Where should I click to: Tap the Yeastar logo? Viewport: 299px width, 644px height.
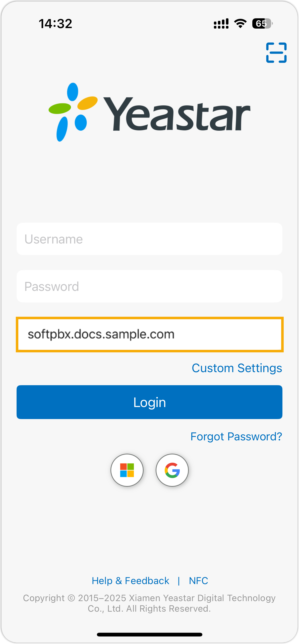tap(150, 112)
